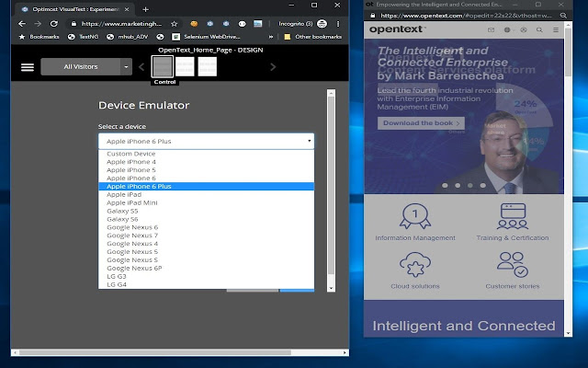
Task: Click the opentext window address bar
Action: [x=466, y=16]
